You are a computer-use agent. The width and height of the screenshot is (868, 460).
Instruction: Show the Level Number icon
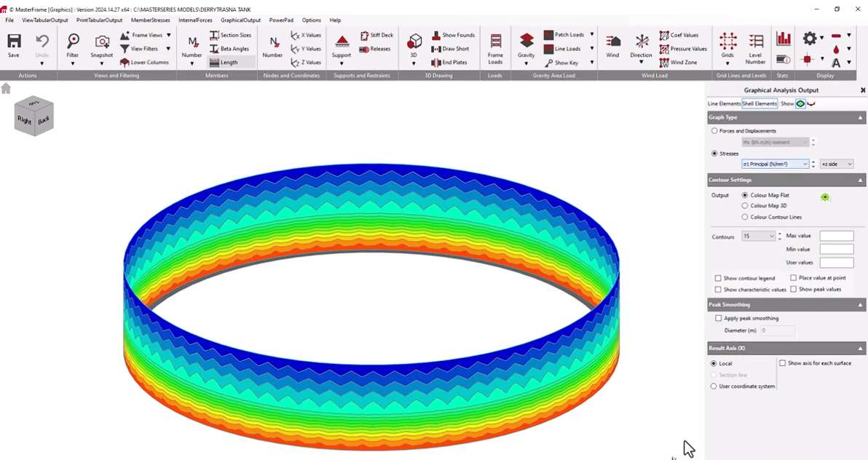[755, 43]
